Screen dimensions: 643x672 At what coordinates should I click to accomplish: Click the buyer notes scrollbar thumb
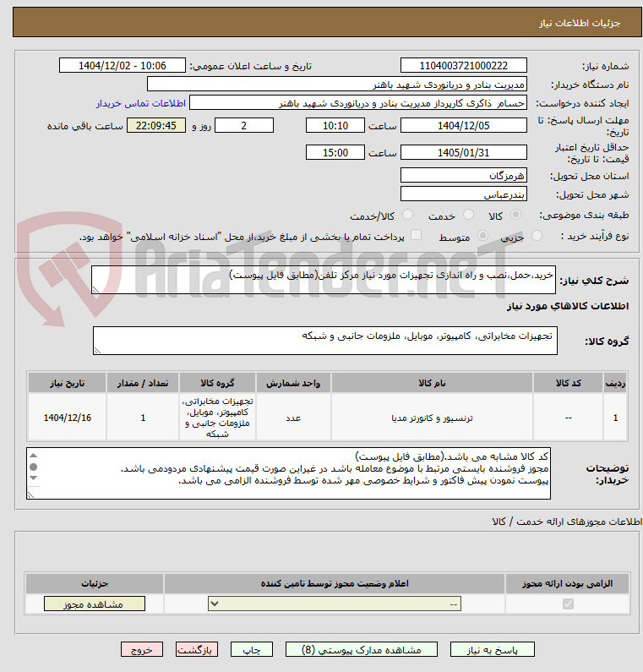pos(34,467)
